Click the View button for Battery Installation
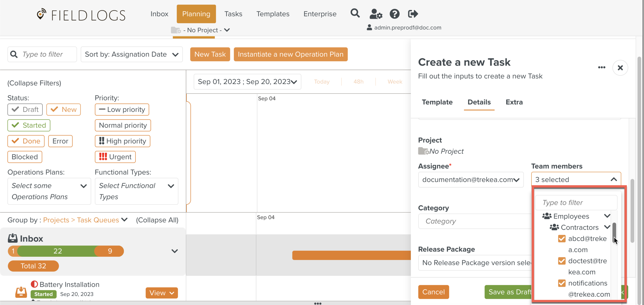 pyautogui.click(x=162, y=293)
